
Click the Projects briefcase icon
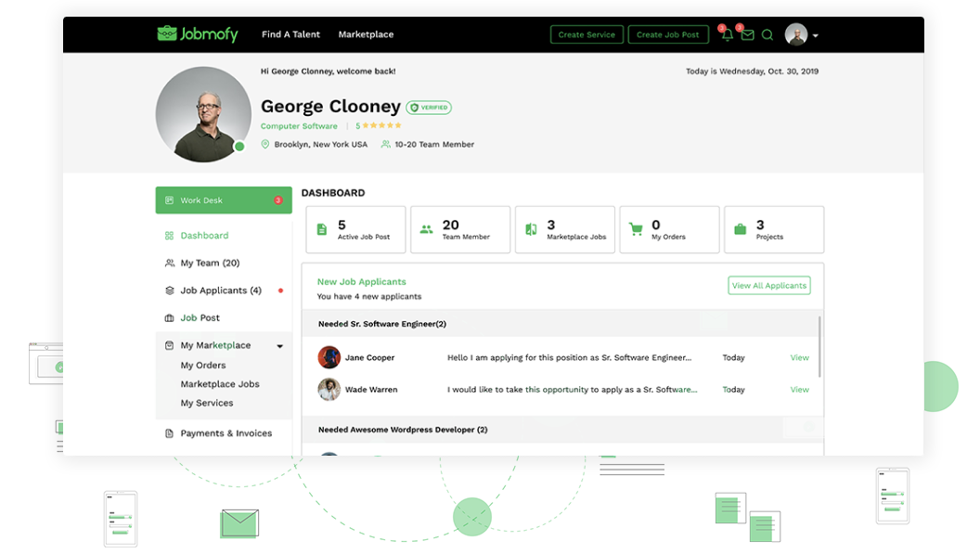pyautogui.click(x=740, y=229)
